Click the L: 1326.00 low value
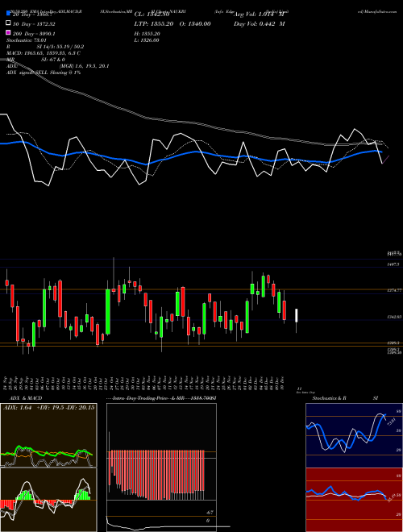This screenshot has width=403, height=532. coord(147,40)
